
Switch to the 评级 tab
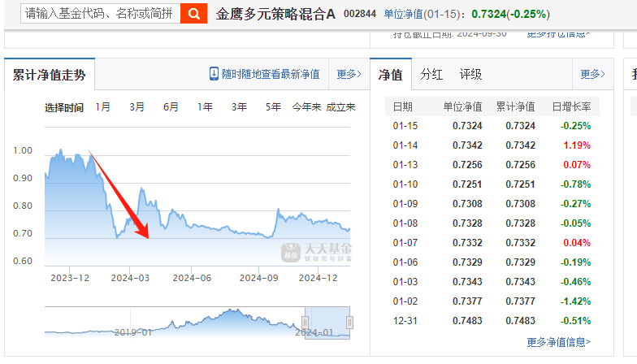(470, 75)
